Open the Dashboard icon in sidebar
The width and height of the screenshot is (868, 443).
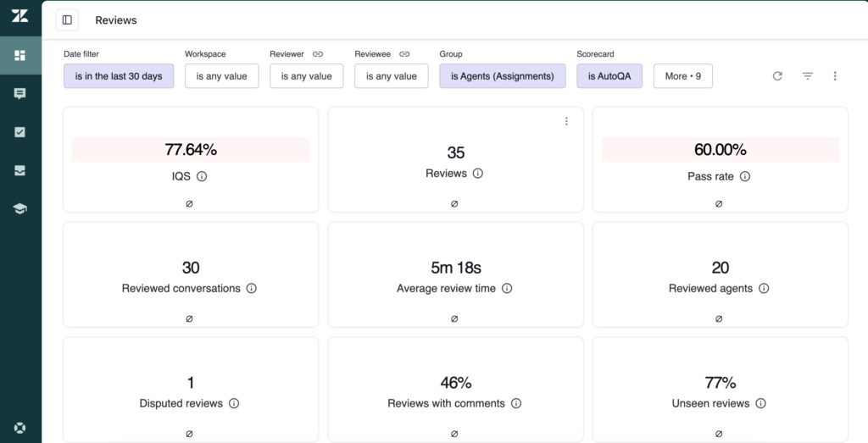click(19, 55)
